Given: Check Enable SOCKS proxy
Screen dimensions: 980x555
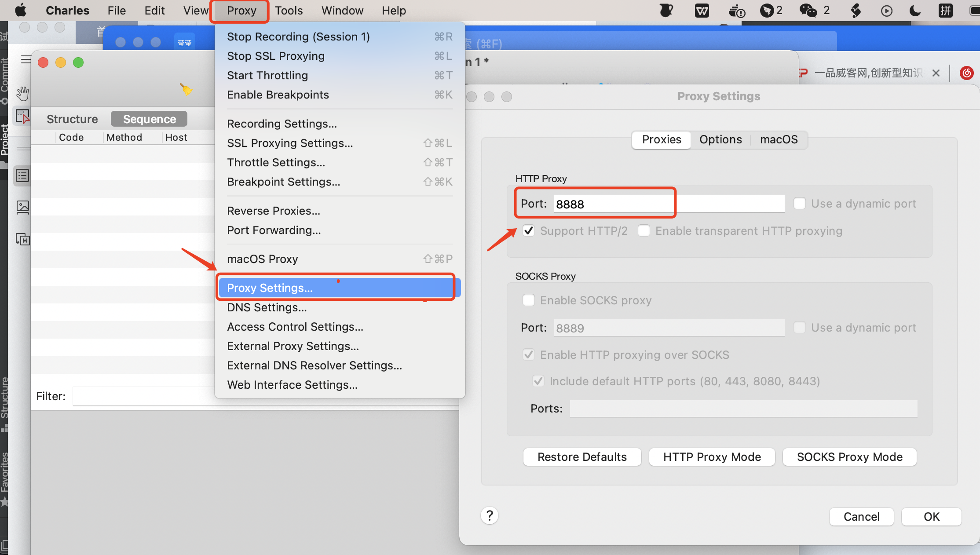Looking at the screenshot, I should tap(529, 300).
